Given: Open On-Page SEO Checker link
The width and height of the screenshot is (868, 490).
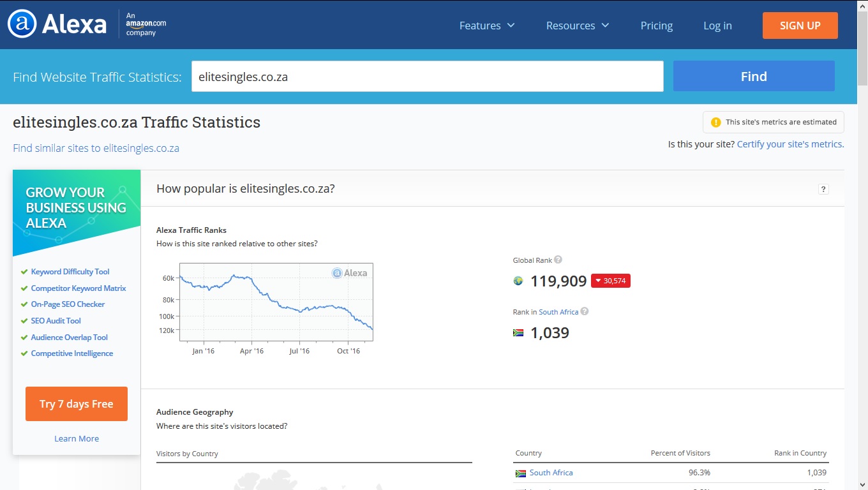Looking at the screenshot, I should 68,304.
